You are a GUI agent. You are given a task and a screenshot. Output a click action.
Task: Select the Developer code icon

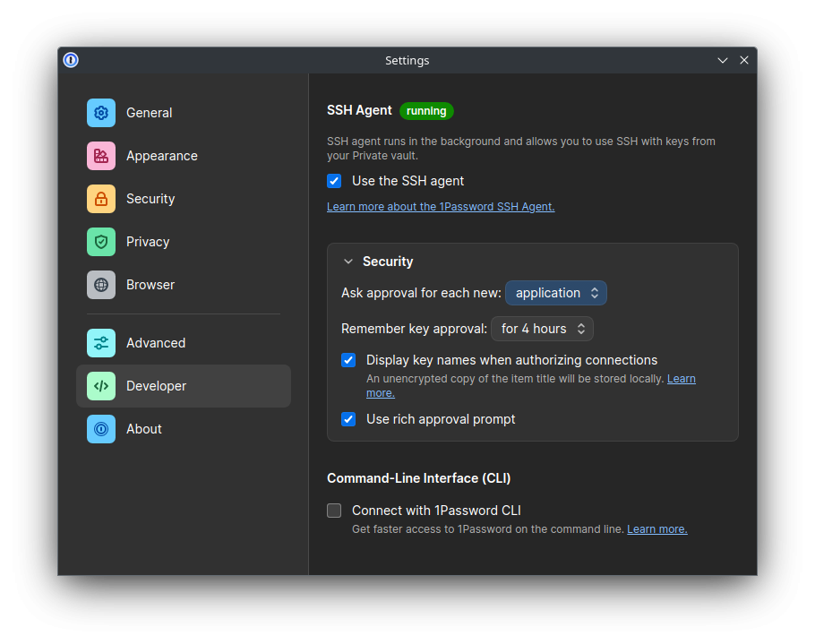101,386
